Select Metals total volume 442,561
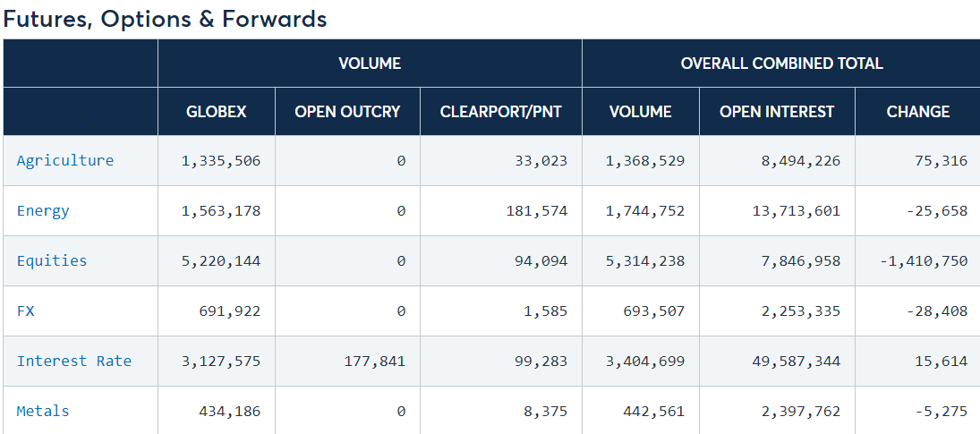This screenshot has height=434, width=980. [653, 411]
